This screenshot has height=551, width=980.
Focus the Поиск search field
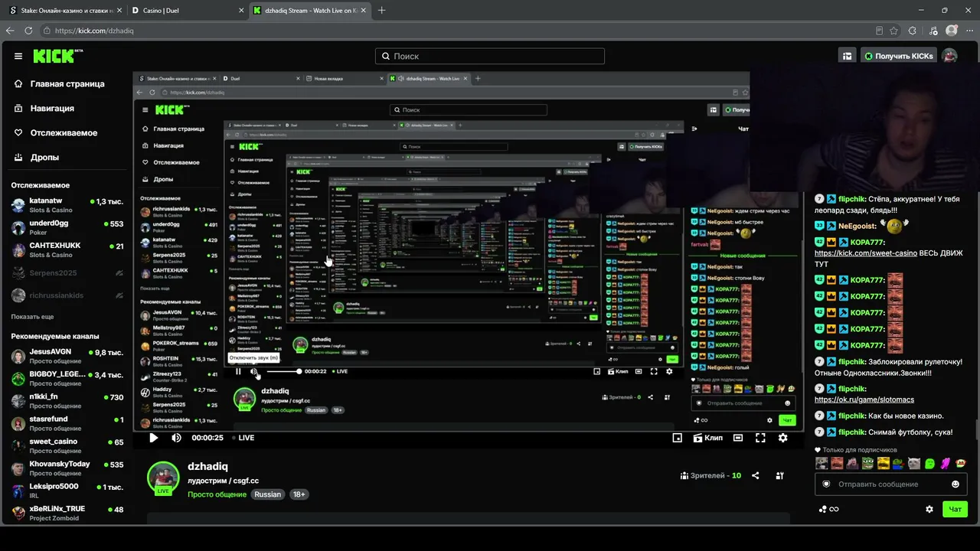tap(490, 56)
